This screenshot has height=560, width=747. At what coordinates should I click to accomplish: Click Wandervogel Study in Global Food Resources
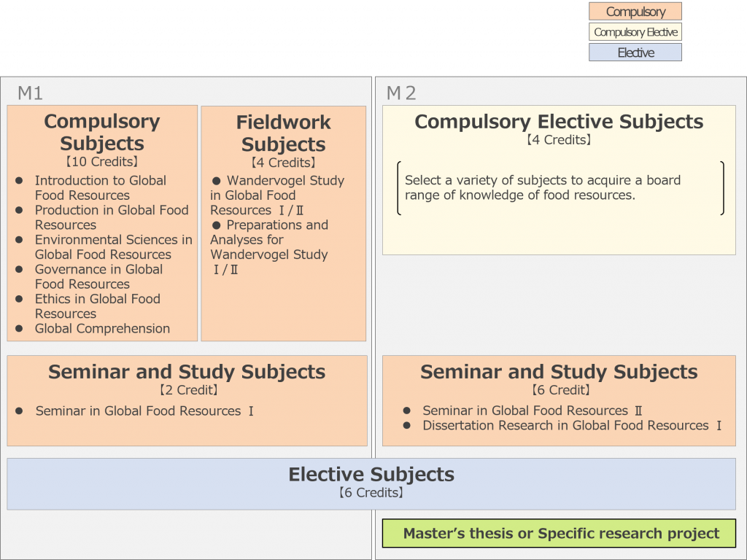[277, 195]
